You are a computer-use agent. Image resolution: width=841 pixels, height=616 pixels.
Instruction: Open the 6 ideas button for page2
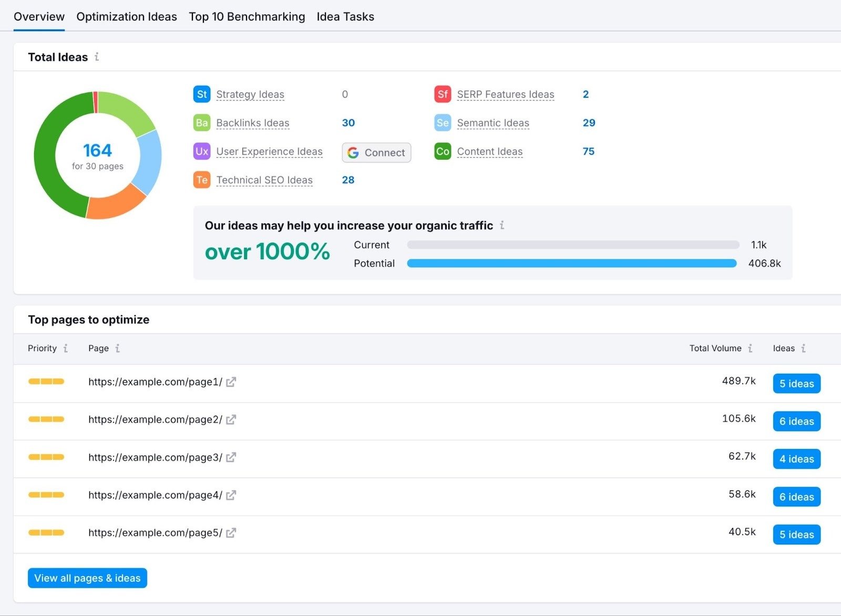click(x=796, y=422)
